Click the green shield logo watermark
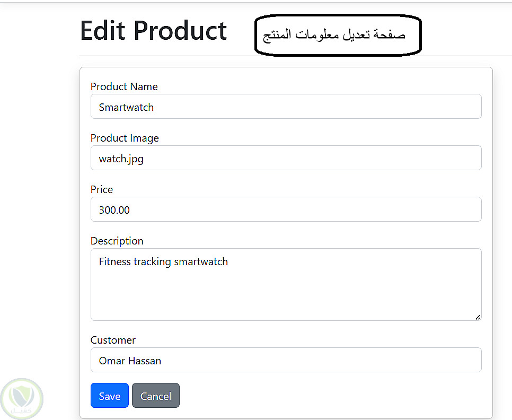Image resolution: width=512 pixels, height=420 pixels. pyautogui.click(x=22, y=398)
